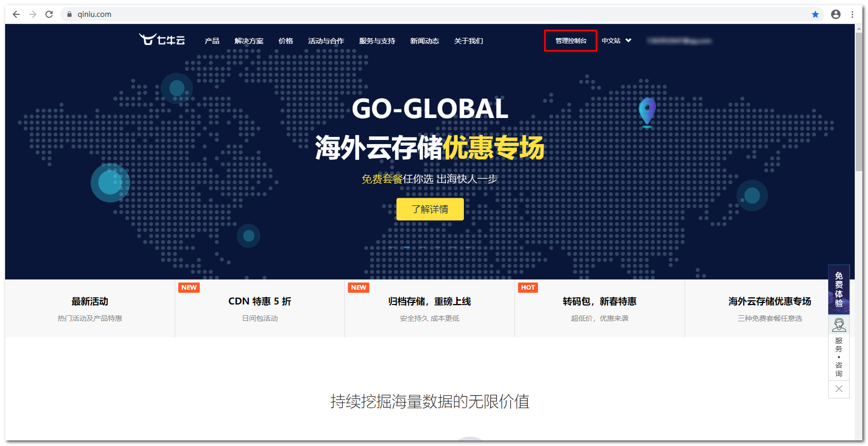Click the NEW badge on CDN card

pos(189,288)
